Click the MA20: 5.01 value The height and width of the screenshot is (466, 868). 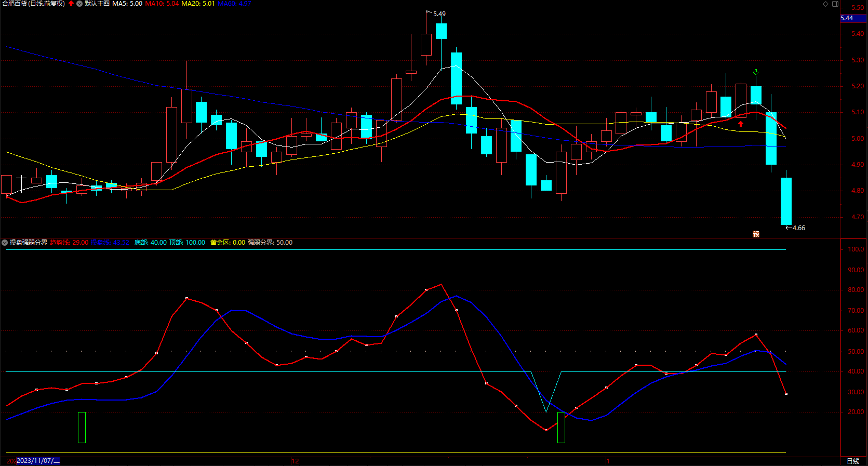tap(198, 4)
